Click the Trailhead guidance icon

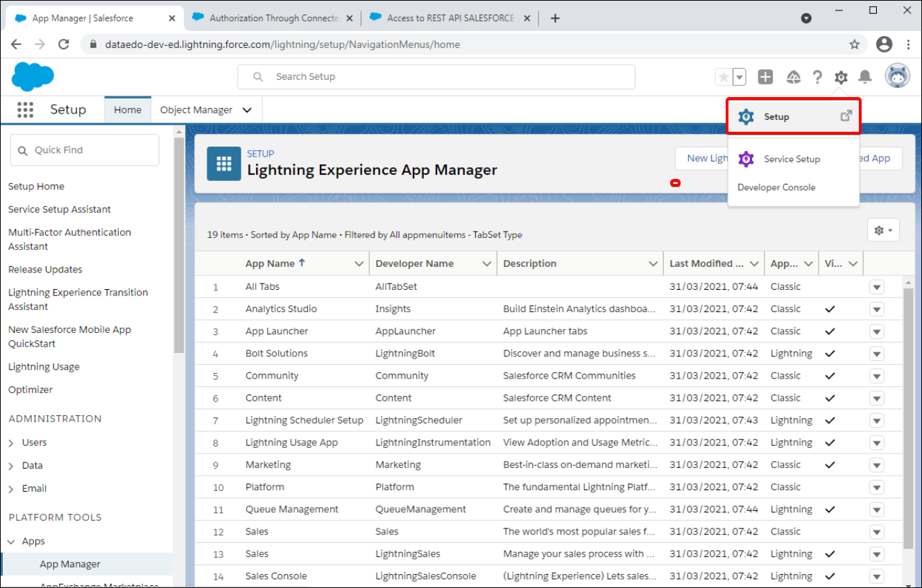click(x=793, y=77)
